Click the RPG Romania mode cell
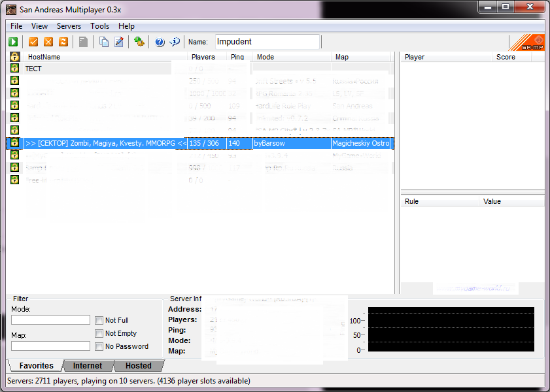550x392 pixels. point(283,93)
